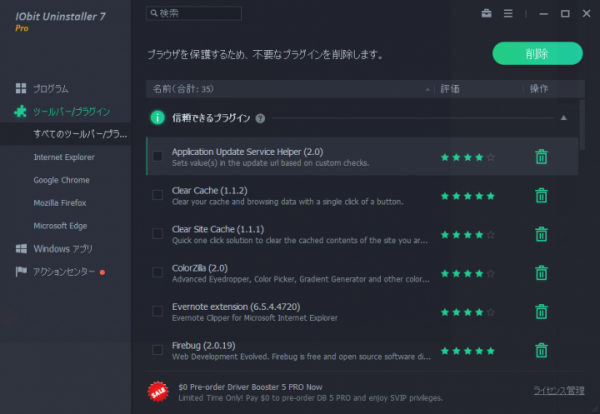Viewport: 600px width, 414px height.
Task: Show Mozilla Firefox plugins
Action: pos(60,203)
